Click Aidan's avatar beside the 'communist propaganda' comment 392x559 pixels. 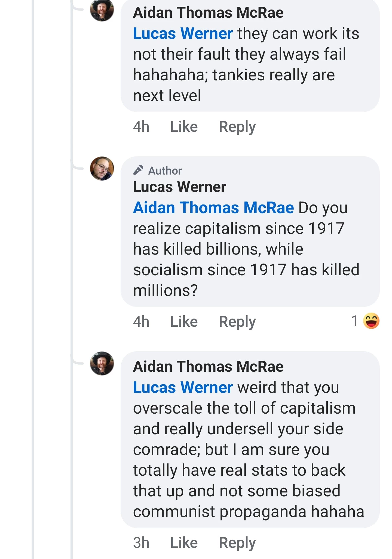102,363
